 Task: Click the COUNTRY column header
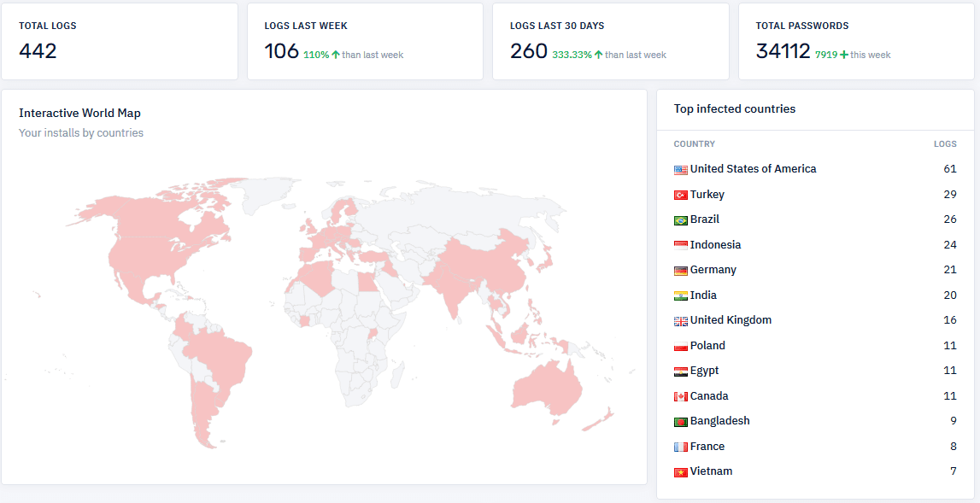694,144
